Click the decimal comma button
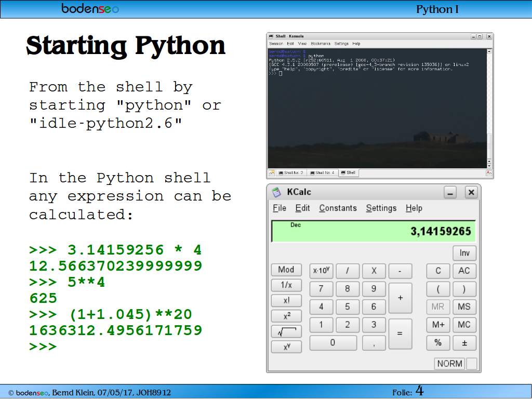Image resolution: width=532 pixels, height=399 pixels. [374, 343]
